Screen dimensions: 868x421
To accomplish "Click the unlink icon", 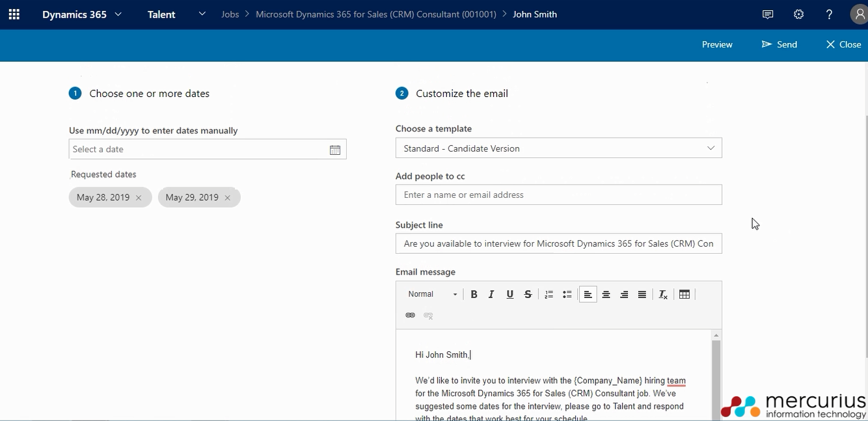I will 428,316.
